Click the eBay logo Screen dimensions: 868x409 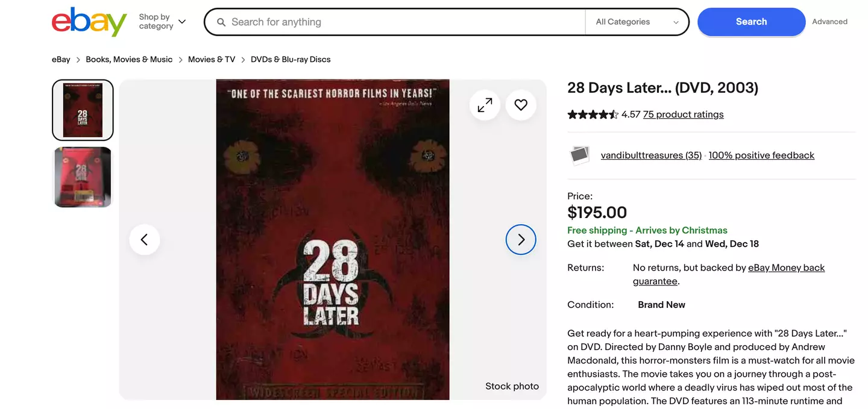(89, 22)
